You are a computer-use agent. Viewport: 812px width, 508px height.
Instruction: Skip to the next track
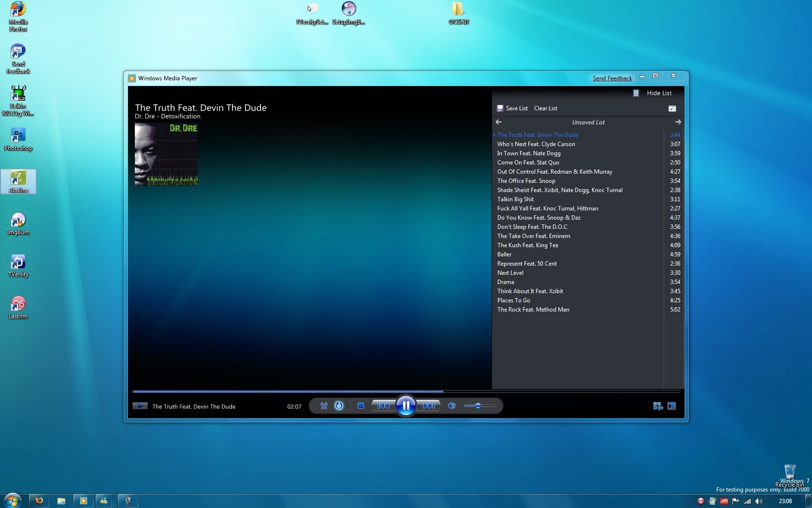click(429, 406)
